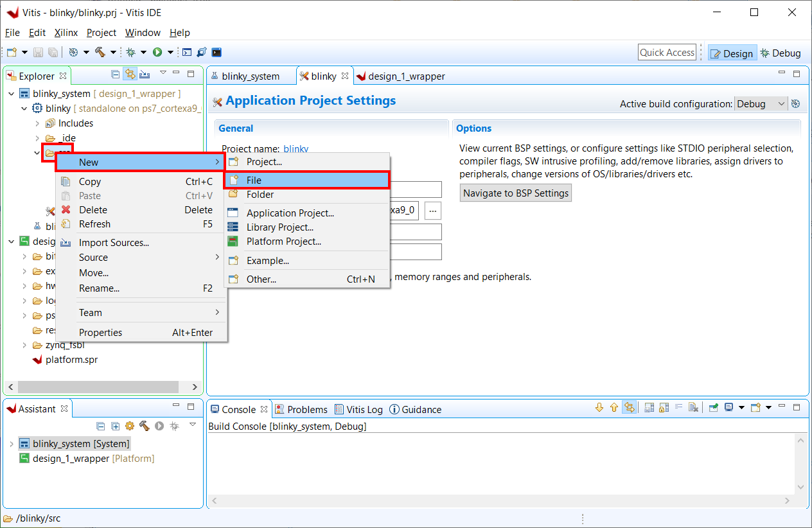Switch to the Debug perspective
This screenshot has height=528, width=812.
click(x=781, y=53)
